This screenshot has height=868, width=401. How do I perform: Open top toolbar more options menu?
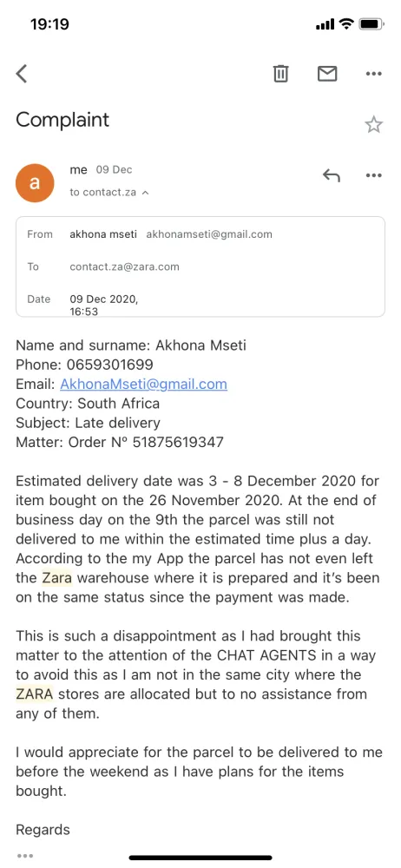374,74
